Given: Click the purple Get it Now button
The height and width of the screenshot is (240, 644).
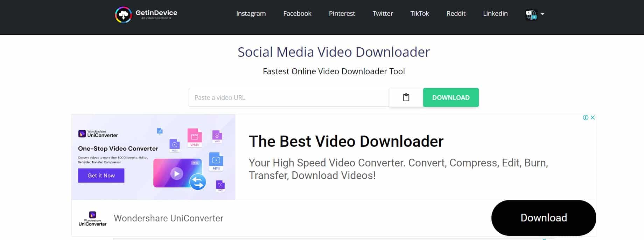Looking at the screenshot, I should (x=101, y=176).
